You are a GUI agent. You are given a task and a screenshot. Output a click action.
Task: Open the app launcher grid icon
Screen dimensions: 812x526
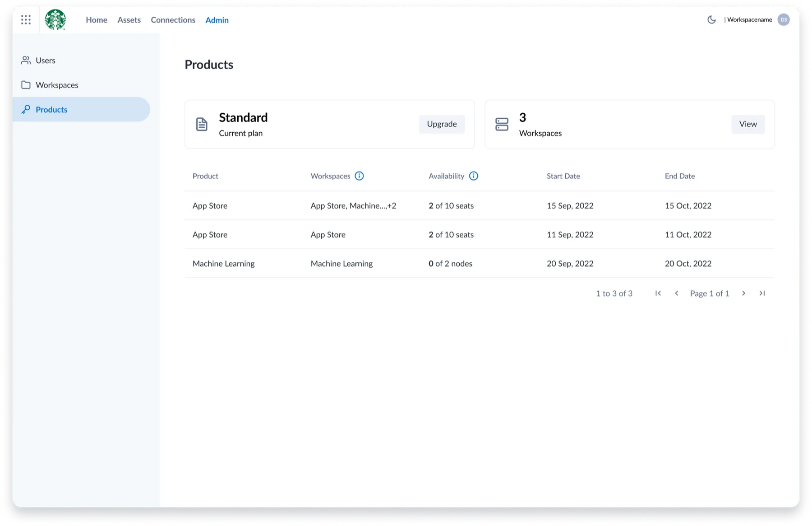(26, 20)
